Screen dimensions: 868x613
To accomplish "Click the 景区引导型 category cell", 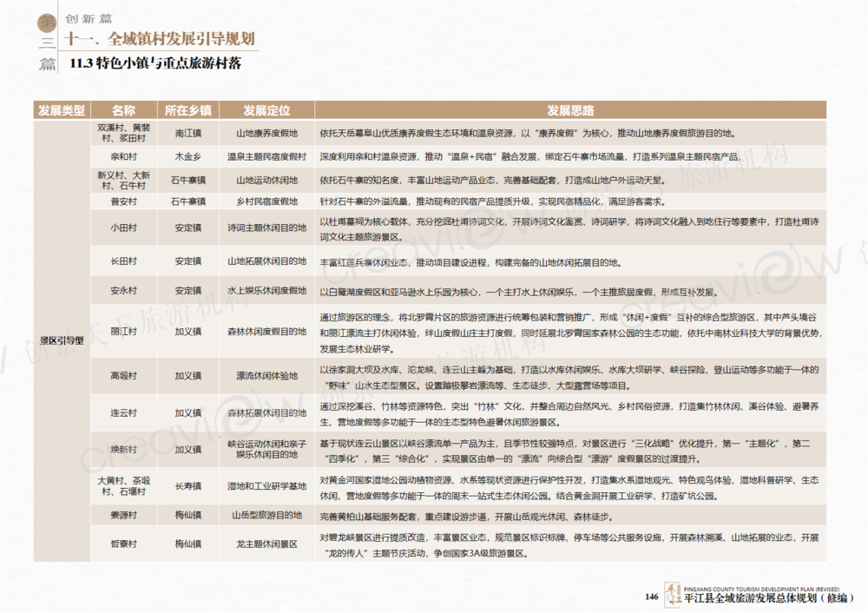I will [x=61, y=340].
